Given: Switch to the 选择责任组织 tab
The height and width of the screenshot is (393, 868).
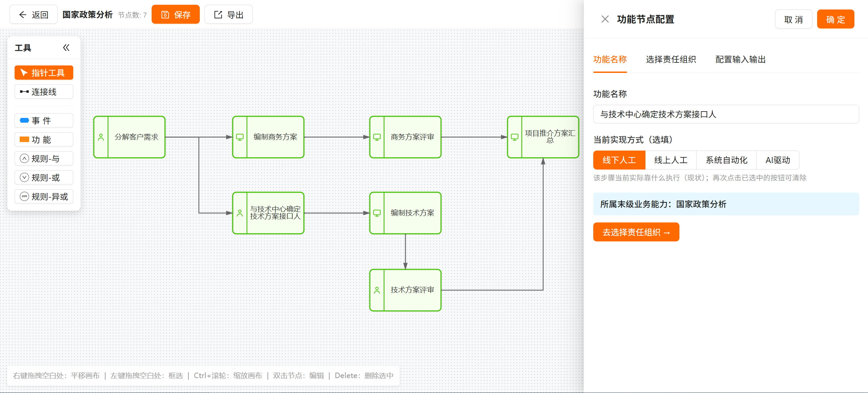Looking at the screenshot, I should 671,60.
